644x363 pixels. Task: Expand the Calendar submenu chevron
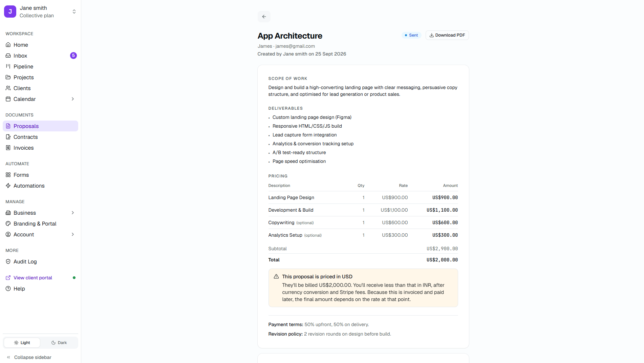point(73,99)
